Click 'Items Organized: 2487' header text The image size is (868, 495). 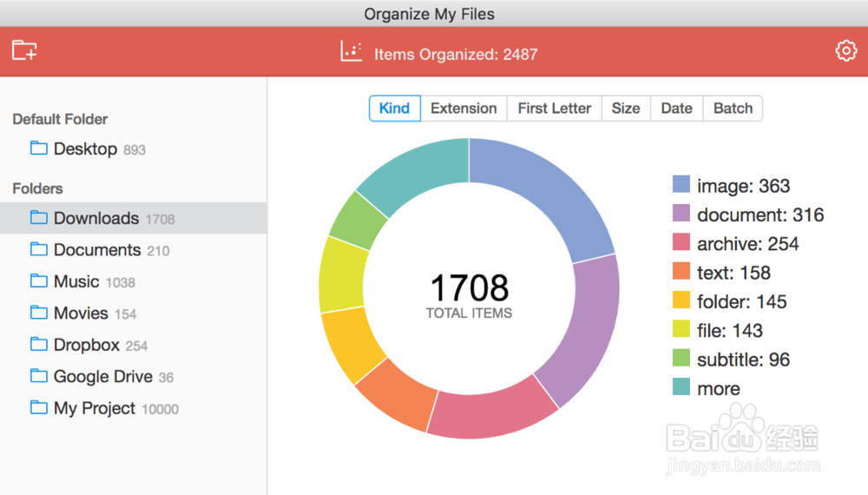point(456,54)
